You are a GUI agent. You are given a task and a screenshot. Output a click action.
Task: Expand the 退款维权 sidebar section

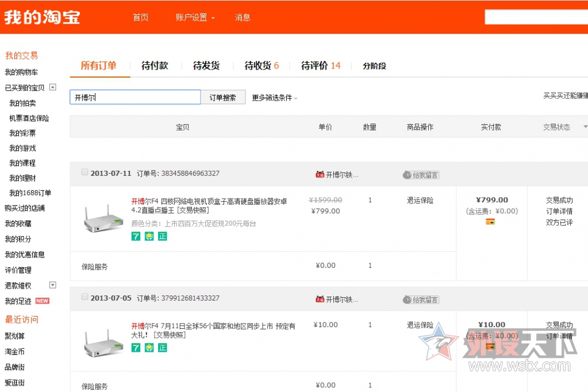pos(53,285)
